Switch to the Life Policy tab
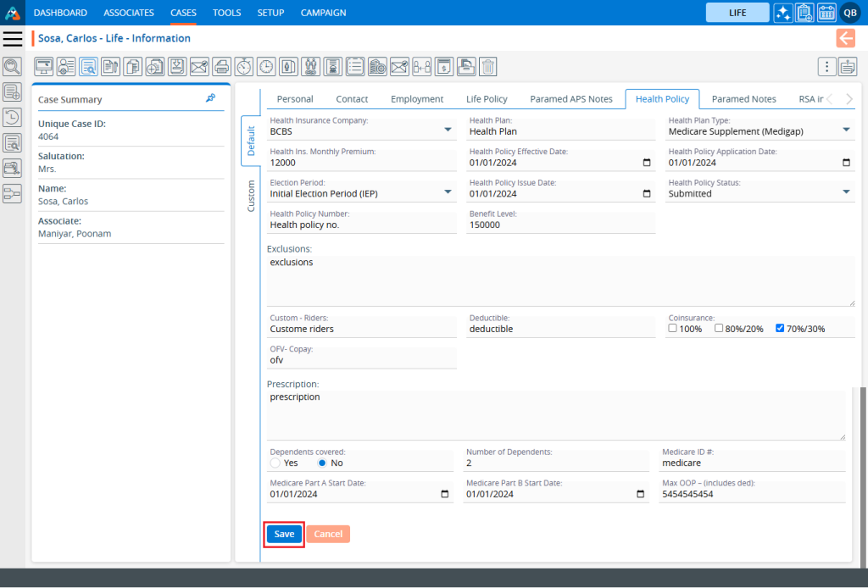This screenshot has width=868, height=588. tap(487, 99)
